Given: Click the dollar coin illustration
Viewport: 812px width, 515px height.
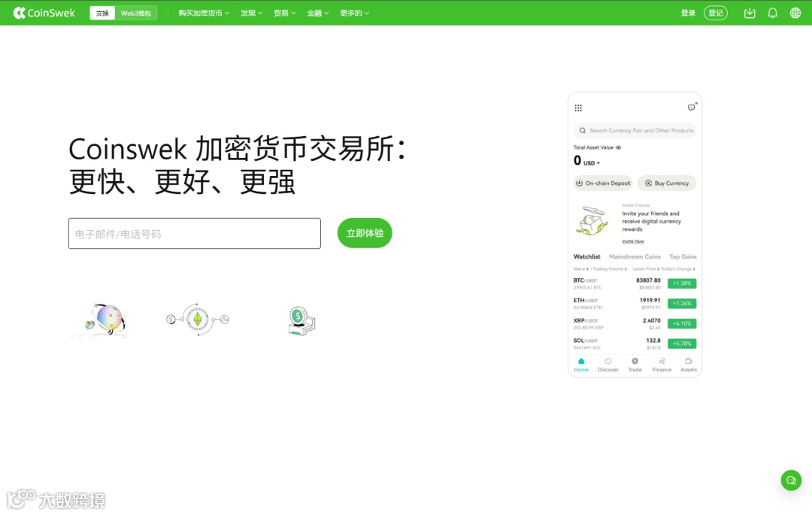Looking at the screenshot, I should (301, 320).
